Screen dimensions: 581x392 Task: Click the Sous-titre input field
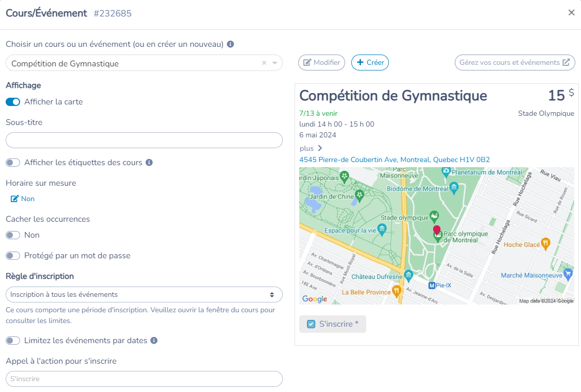(x=144, y=140)
